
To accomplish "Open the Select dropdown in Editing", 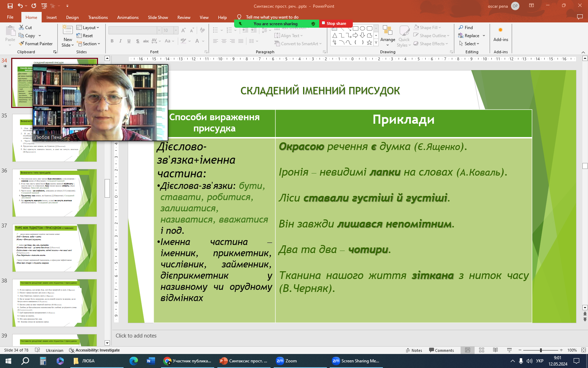I will [x=469, y=44].
